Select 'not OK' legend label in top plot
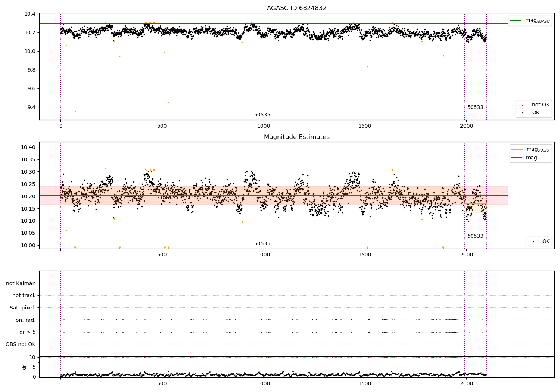The image size is (560, 392). coord(541,105)
